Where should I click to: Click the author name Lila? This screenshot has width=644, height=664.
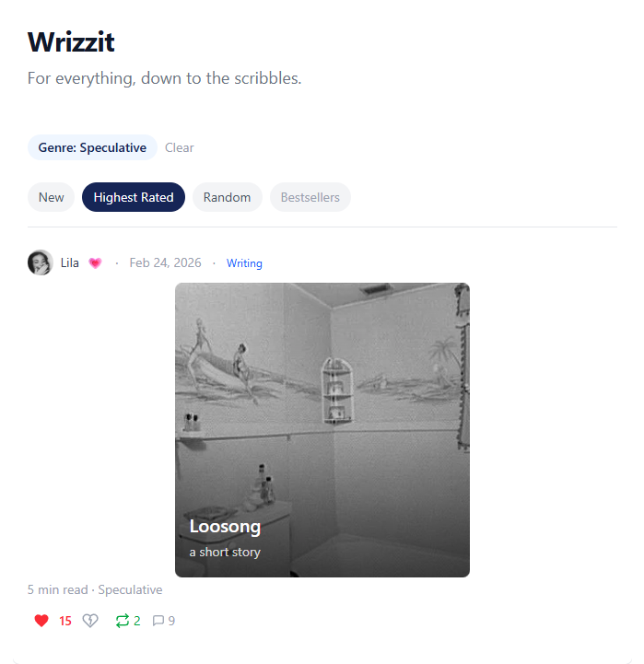pos(70,263)
